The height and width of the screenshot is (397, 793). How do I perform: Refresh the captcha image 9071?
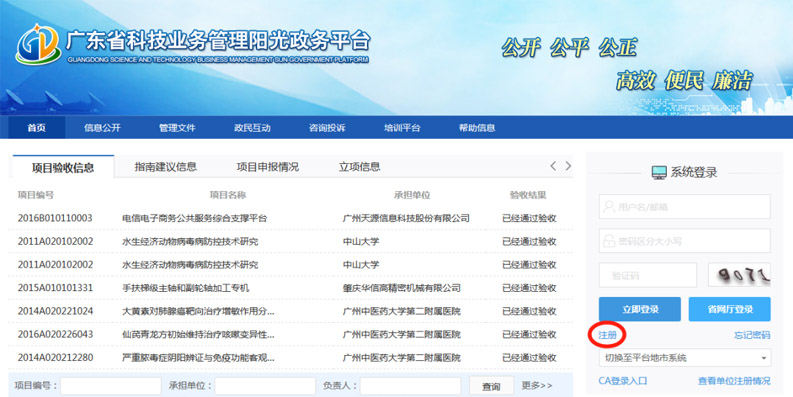[x=739, y=275]
